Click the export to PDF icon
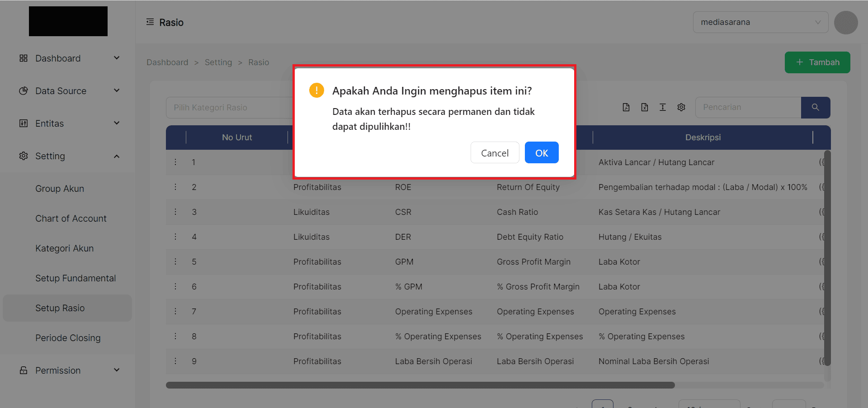Viewport: 868px width, 408px height. 626,107
